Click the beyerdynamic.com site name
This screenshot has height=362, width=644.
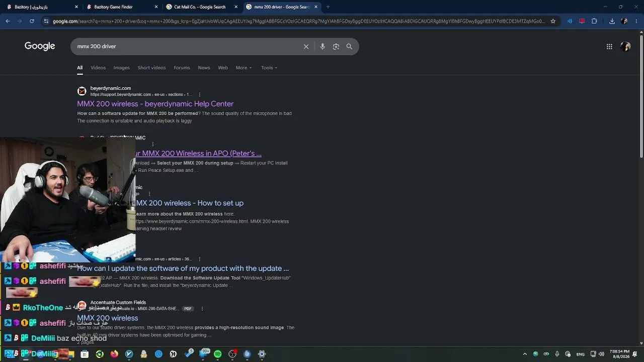pos(111,88)
